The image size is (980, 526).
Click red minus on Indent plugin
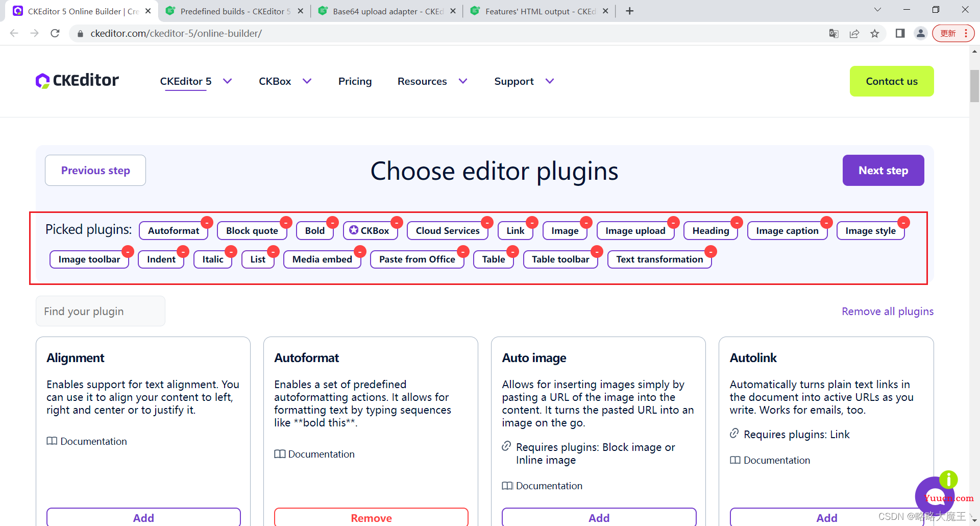tap(183, 251)
